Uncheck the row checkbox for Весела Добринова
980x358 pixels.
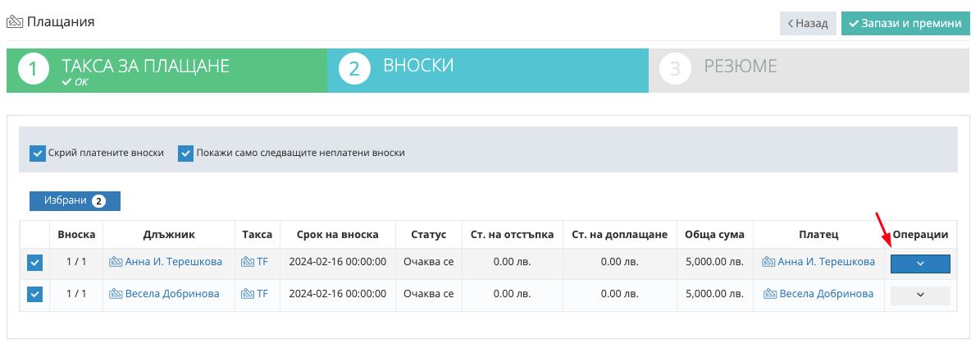point(35,294)
